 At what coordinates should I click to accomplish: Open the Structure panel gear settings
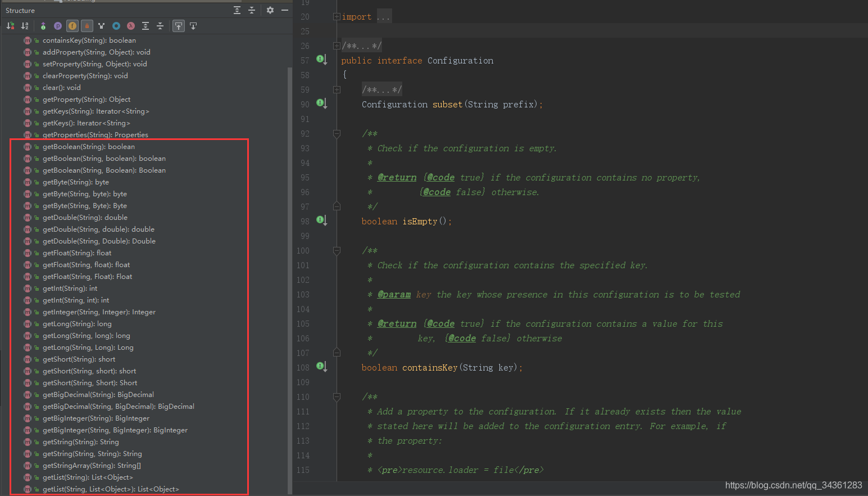[270, 10]
